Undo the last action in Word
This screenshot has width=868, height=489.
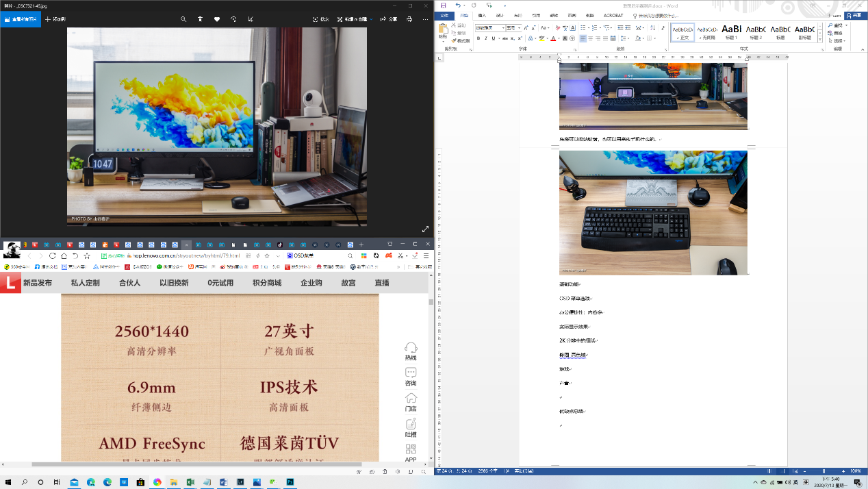point(458,5)
